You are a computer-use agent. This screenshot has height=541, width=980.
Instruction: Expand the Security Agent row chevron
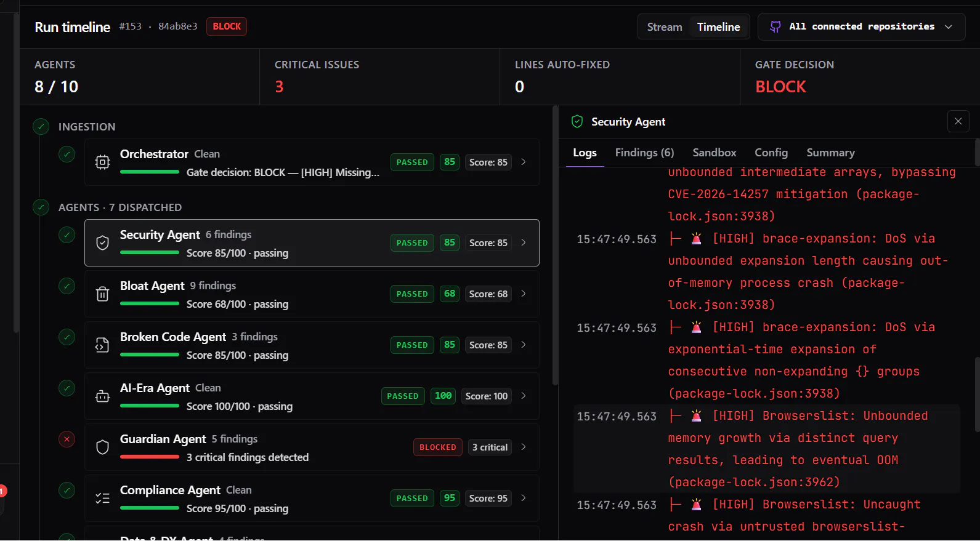tap(524, 242)
